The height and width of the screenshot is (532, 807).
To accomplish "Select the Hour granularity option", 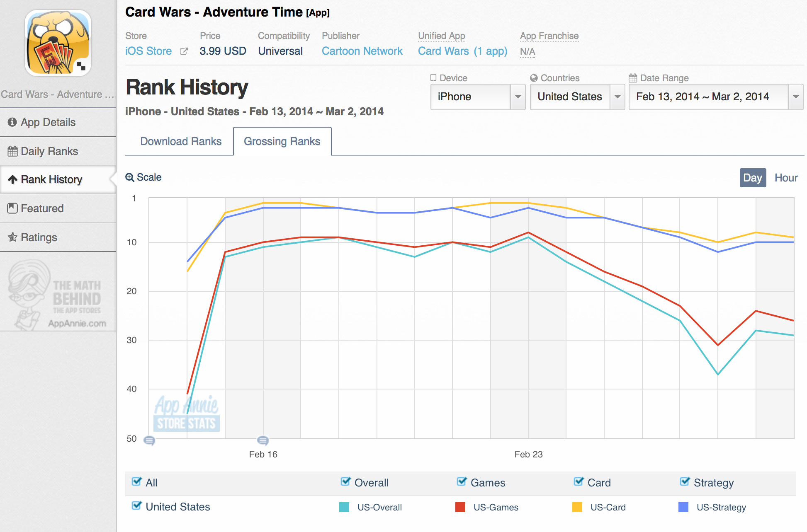I will tap(786, 178).
